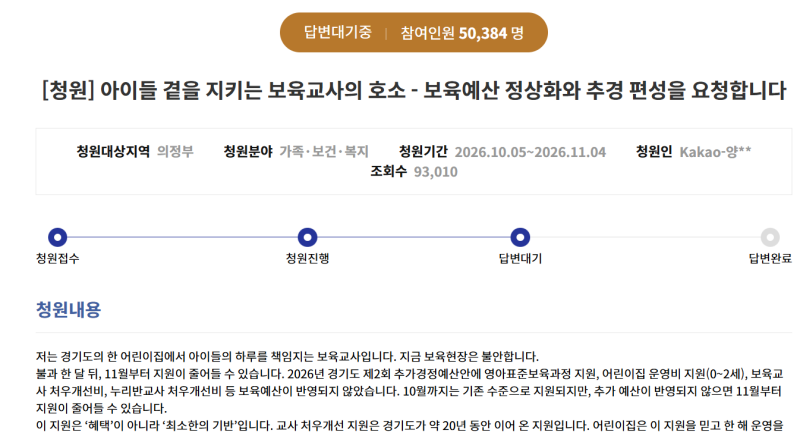Image resolution: width=800 pixels, height=436 pixels.
Task: Click the 청원분야 label
Action: 248,151
